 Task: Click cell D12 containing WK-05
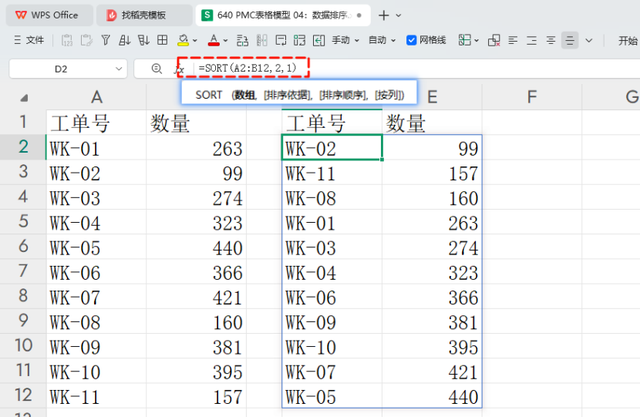tap(332, 396)
